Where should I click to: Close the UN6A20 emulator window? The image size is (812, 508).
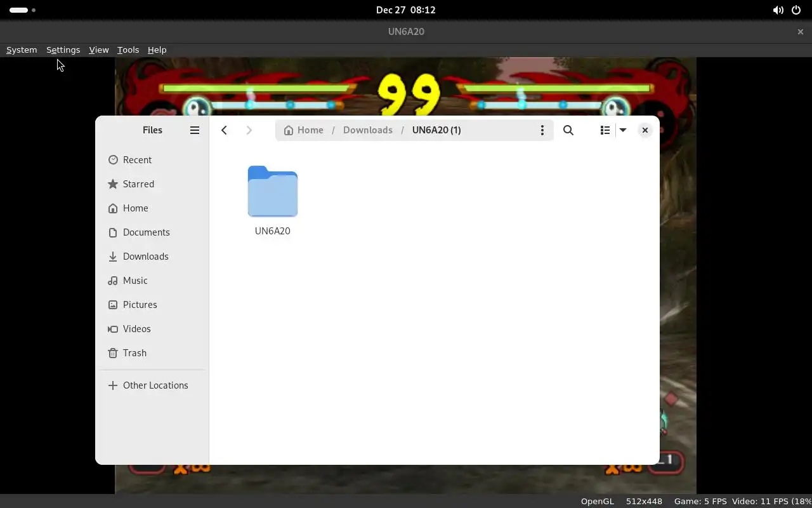point(801,32)
